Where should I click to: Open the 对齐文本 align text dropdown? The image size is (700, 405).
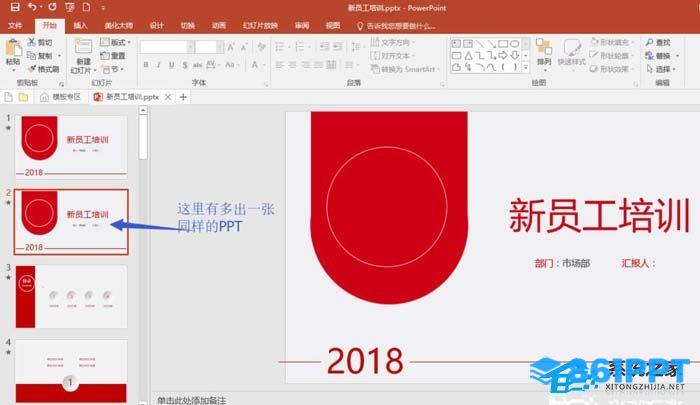tap(393, 56)
